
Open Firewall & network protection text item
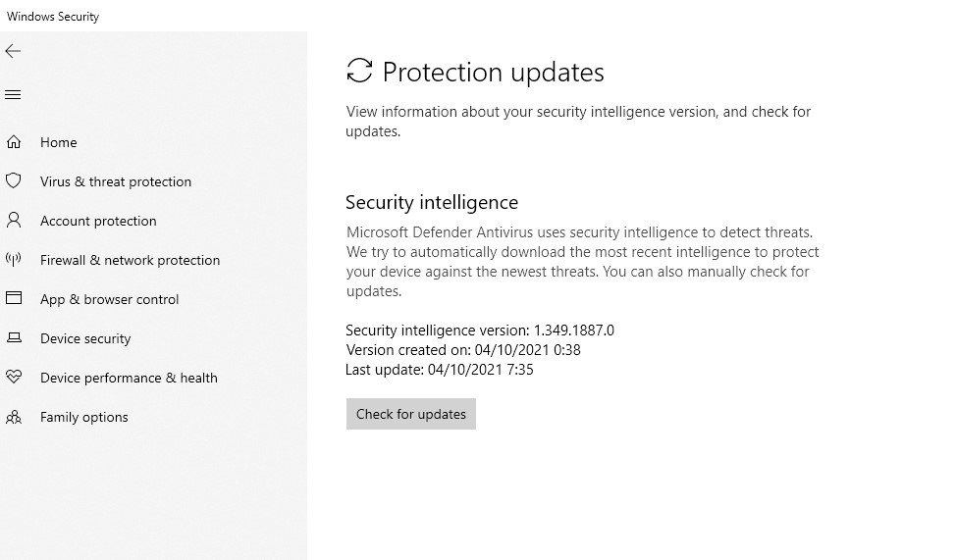(130, 260)
